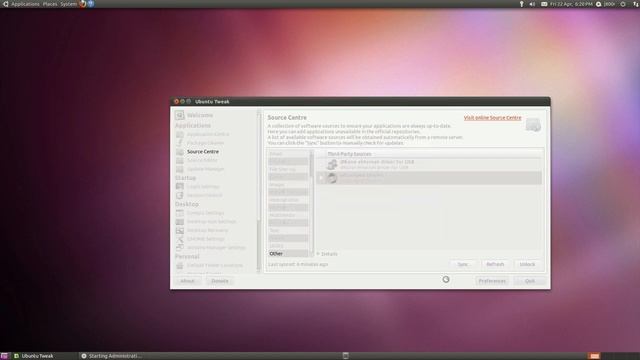Click the Login Settings sidebar icon

pos(180,187)
